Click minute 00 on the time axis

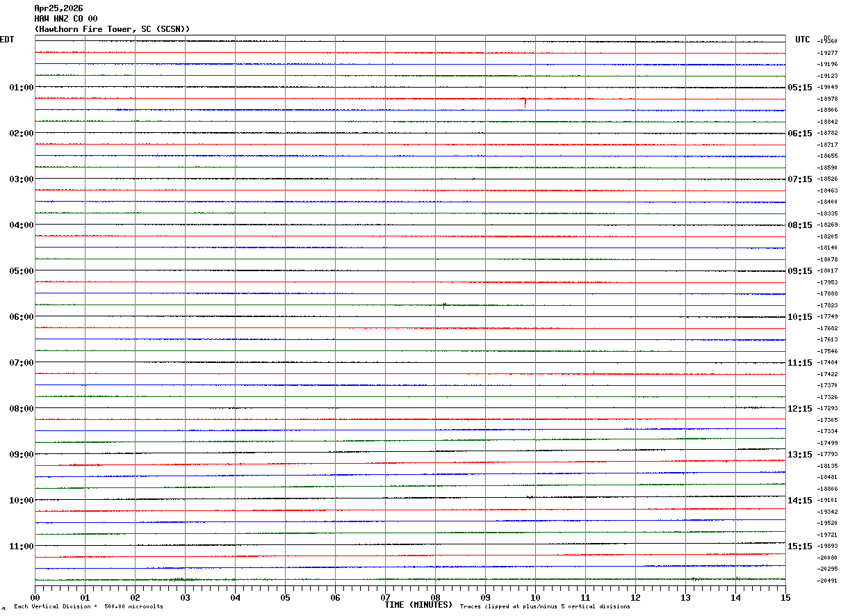35,597
